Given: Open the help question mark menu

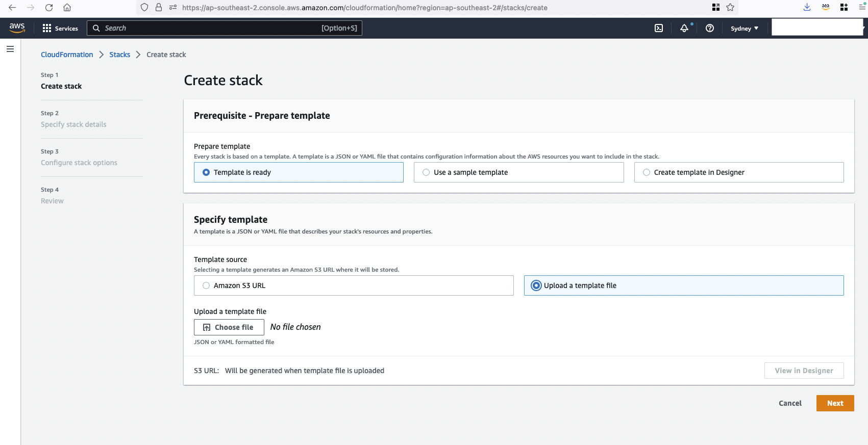Looking at the screenshot, I should (710, 28).
